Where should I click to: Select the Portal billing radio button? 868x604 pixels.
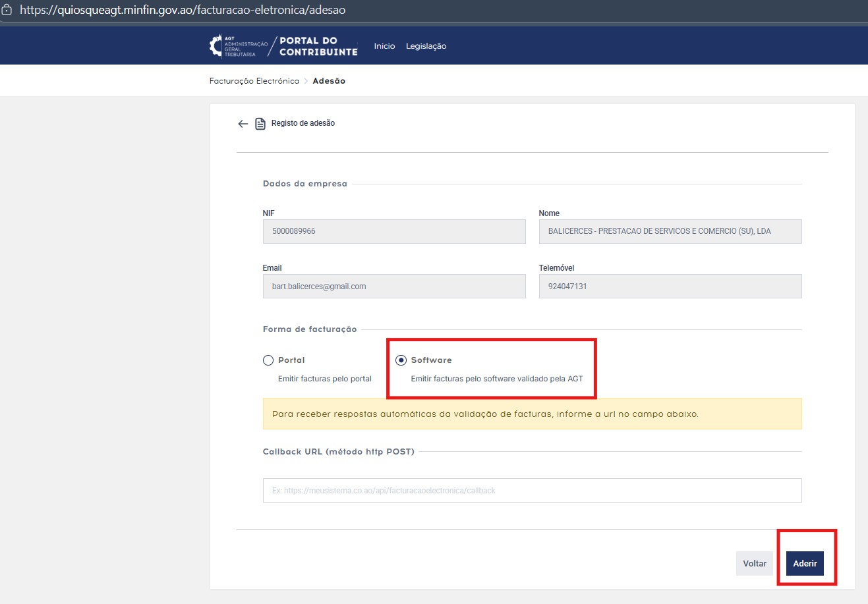(268, 360)
